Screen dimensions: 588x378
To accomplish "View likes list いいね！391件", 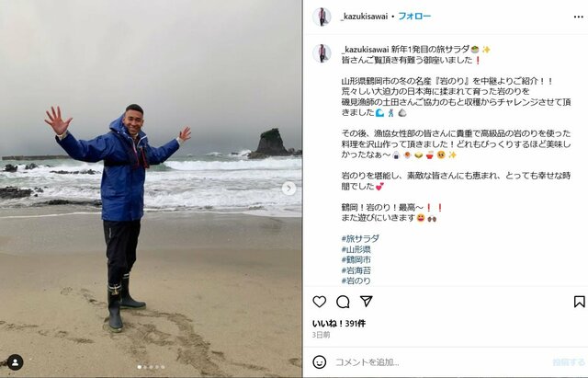I will 339,323.
